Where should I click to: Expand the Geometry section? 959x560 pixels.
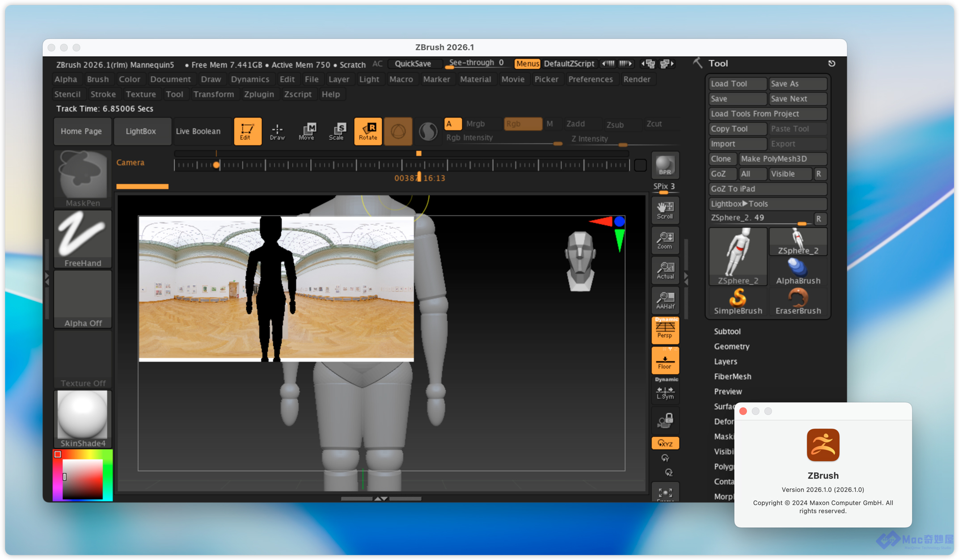coord(731,346)
